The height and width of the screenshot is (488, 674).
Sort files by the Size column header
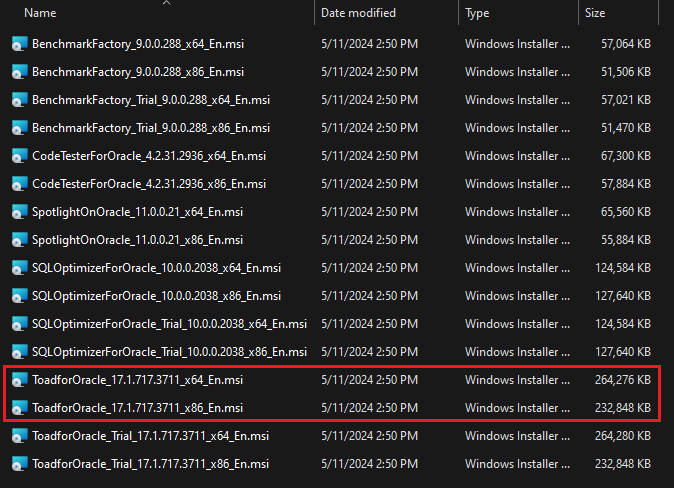[x=595, y=13]
